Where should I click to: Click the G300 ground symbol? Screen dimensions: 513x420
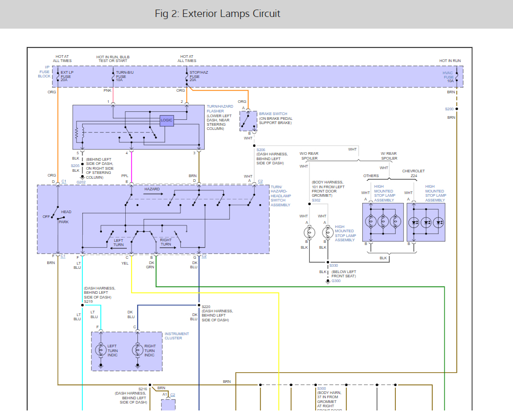327,281
